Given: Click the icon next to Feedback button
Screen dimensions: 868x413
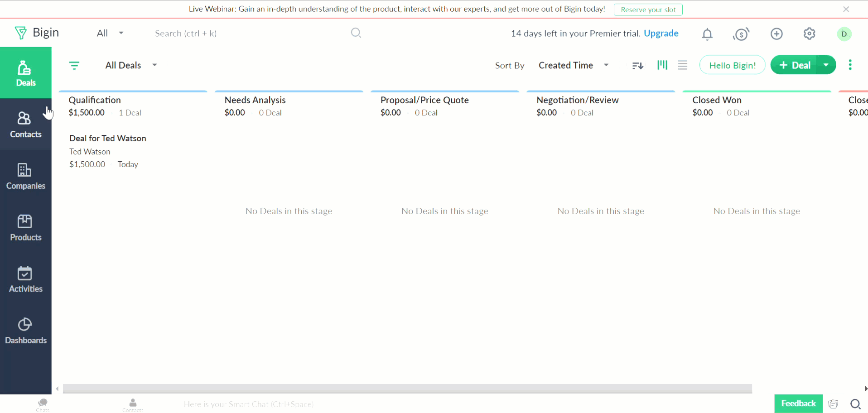Looking at the screenshot, I should (833, 404).
